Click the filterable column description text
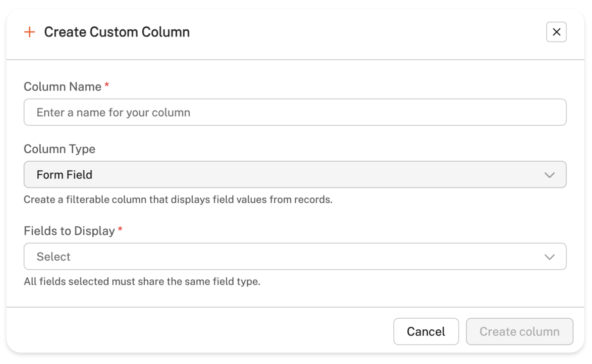 click(x=178, y=199)
